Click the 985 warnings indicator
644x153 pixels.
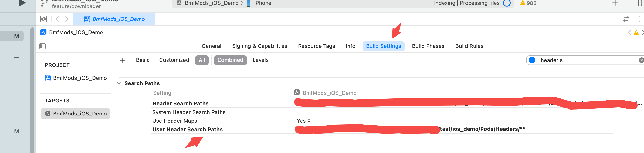tap(528, 3)
